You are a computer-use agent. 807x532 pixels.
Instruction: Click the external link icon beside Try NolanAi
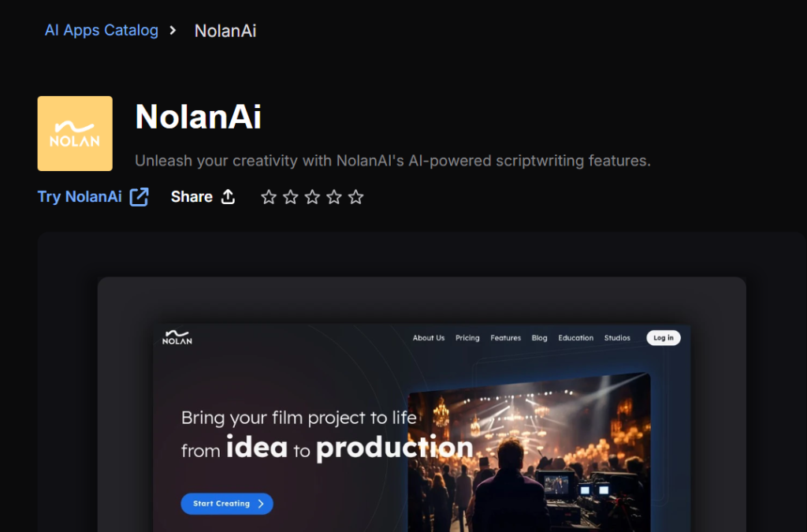click(x=139, y=197)
